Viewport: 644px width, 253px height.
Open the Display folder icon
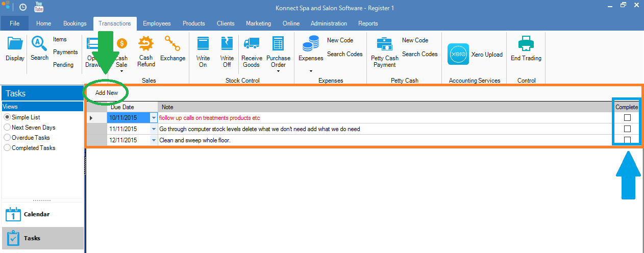pos(15,44)
